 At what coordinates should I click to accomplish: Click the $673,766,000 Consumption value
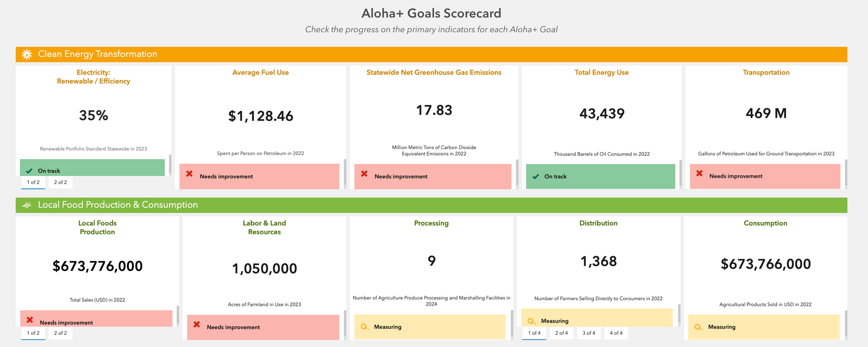(765, 264)
